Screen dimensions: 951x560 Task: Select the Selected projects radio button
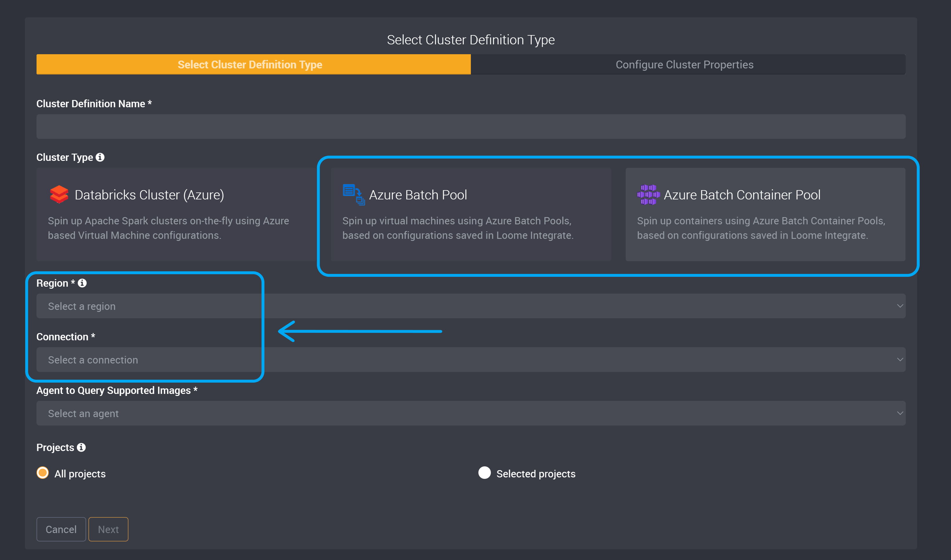pyautogui.click(x=484, y=473)
